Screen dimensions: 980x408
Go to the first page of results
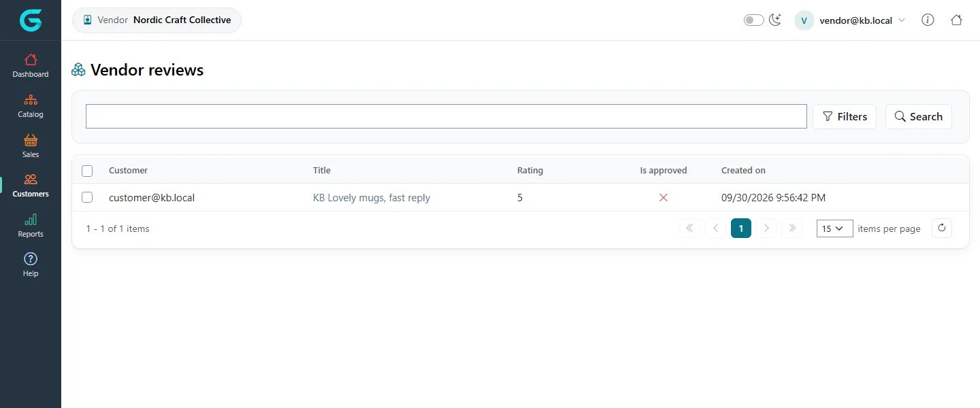690,228
